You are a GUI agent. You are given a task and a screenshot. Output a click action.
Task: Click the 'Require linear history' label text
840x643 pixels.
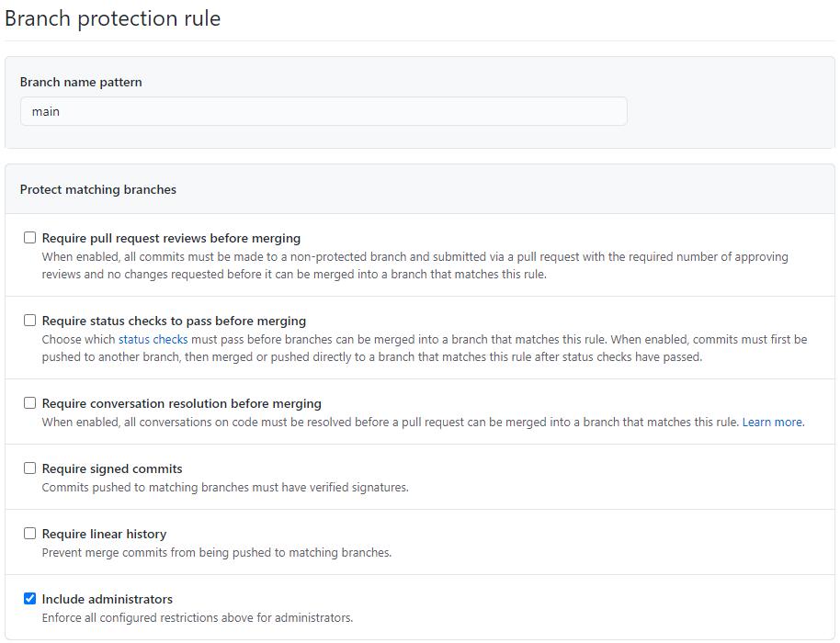104,534
